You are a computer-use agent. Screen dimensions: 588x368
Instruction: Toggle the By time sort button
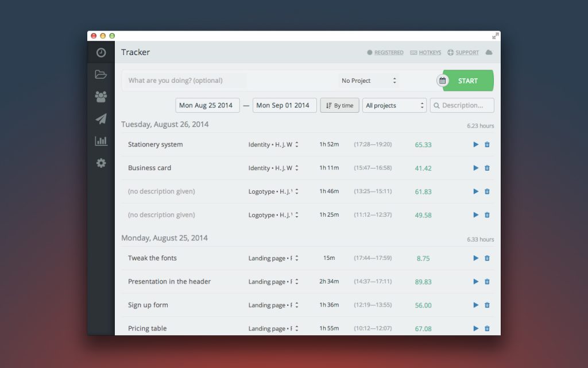coord(339,105)
